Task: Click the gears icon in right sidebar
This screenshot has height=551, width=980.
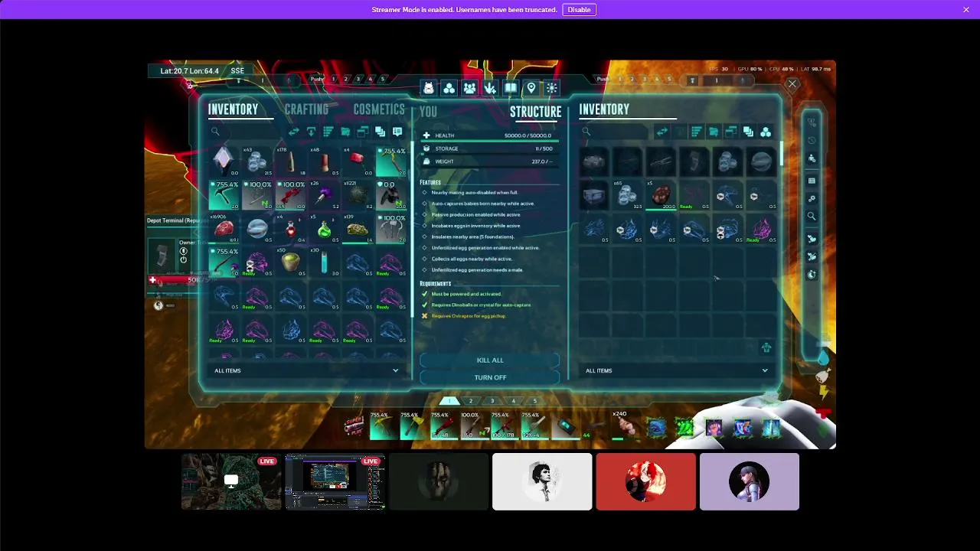Action: pyautogui.click(x=812, y=199)
